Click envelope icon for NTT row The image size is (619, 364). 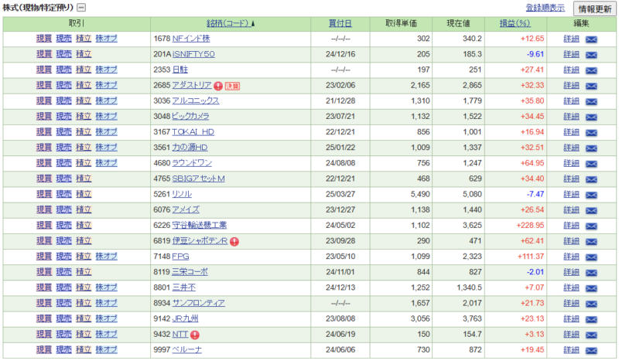tap(591, 335)
